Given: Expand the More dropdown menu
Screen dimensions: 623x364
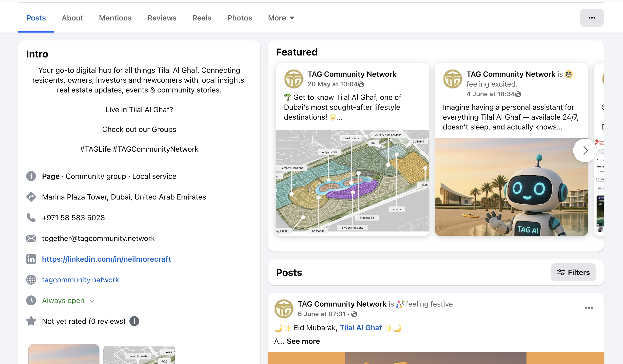Looking at the screenshot, I should point(281,18).
